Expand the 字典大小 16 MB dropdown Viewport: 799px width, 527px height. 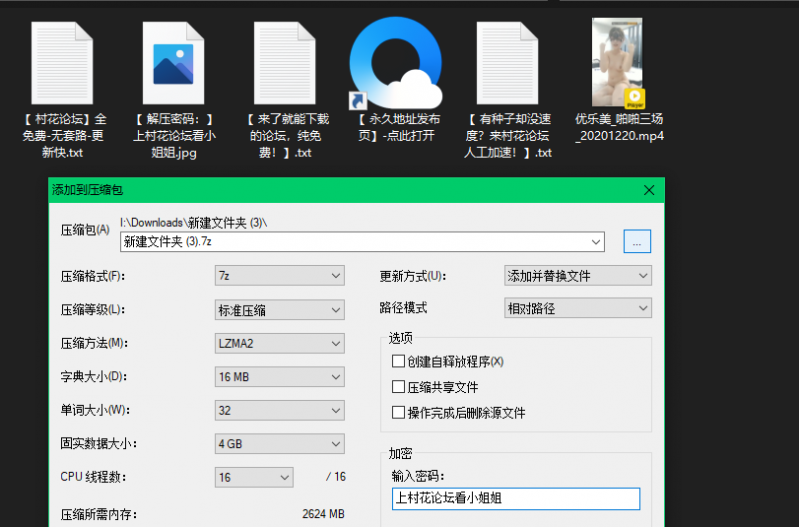pos(279,377)
